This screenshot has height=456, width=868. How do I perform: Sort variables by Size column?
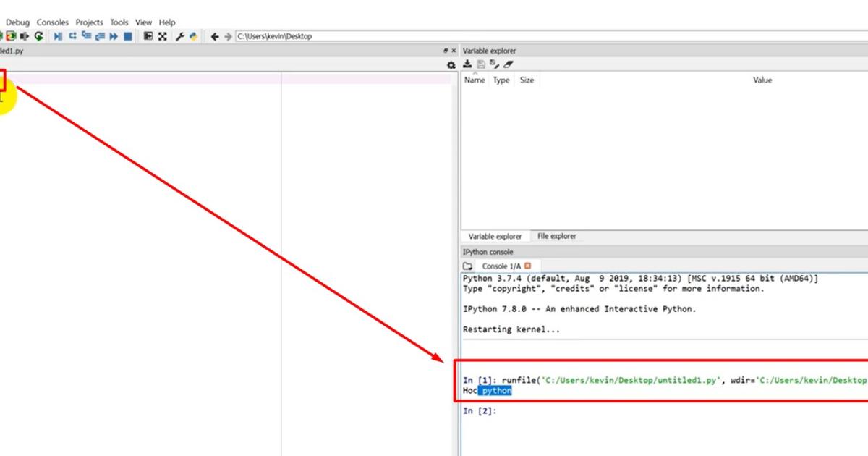(527, 80)
